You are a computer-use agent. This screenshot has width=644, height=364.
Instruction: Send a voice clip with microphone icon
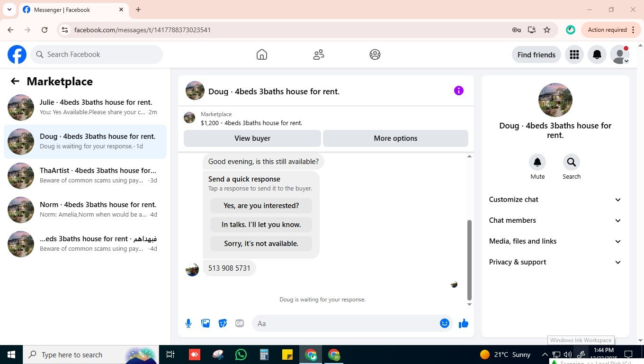click(x=188, y=323)
